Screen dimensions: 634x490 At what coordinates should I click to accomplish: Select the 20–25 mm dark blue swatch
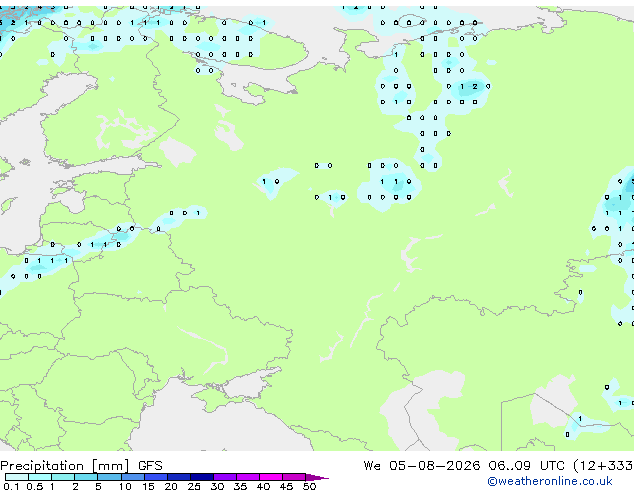coord(179,477)
